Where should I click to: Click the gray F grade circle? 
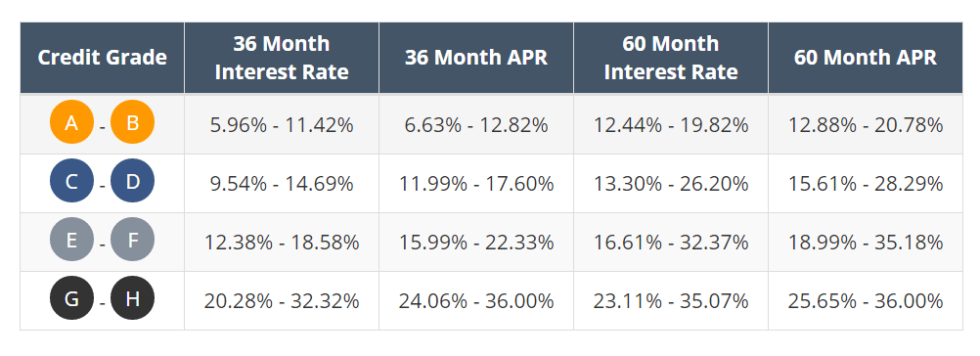point(132,240)
